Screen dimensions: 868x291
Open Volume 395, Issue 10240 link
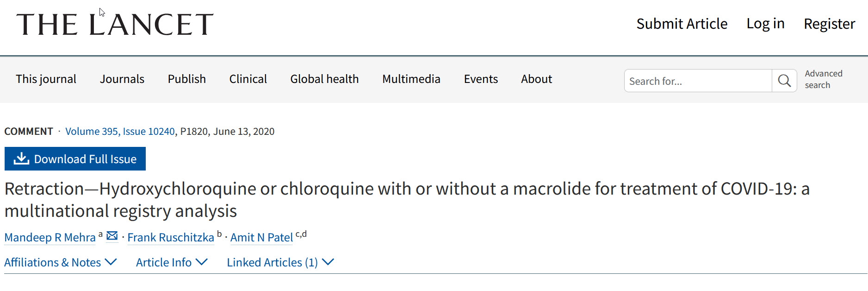coord(120,132)
